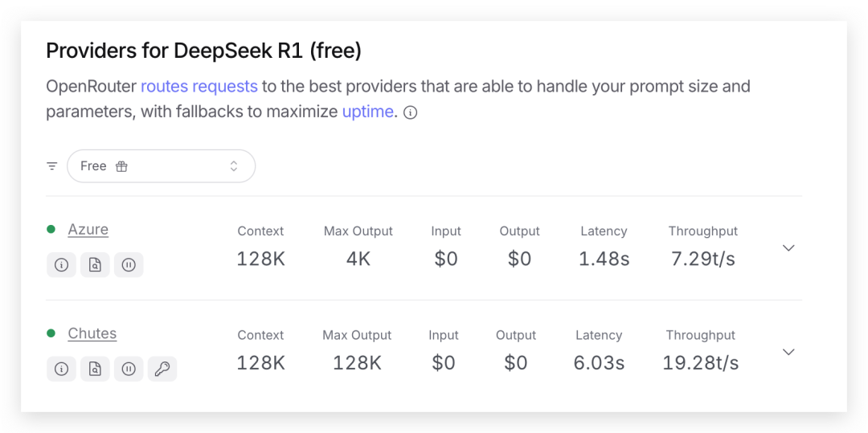This screenshot has width=868, height=433.
Task: Click Chutes' Latency value 6.03s
Action: 599,363
